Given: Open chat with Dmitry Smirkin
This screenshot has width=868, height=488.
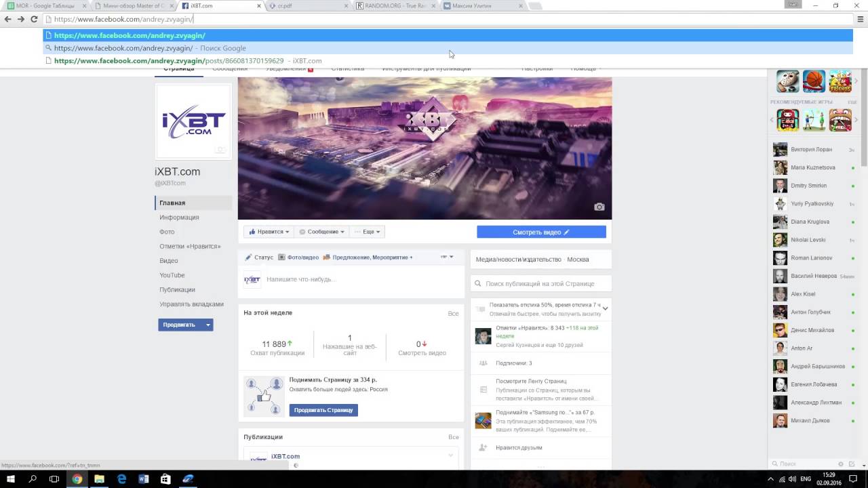Looking at the screenshot, I should (814, 186).
